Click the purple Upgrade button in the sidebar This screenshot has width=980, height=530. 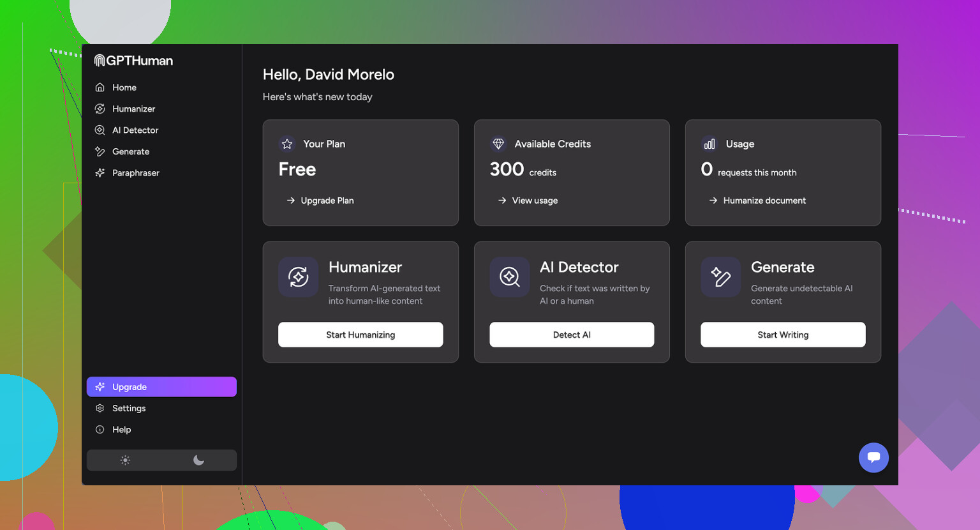click(x=161, y=387)
